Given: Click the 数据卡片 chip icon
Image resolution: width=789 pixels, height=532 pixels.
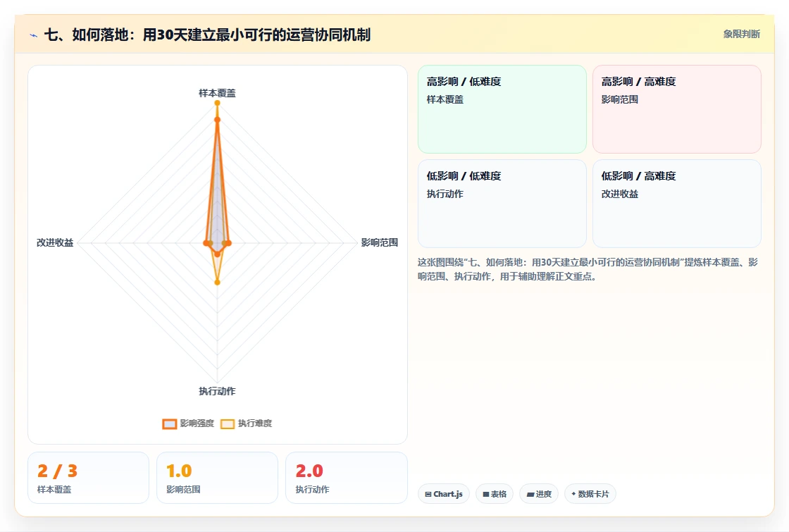Looking at the screenshot, I should coord(573,494).
